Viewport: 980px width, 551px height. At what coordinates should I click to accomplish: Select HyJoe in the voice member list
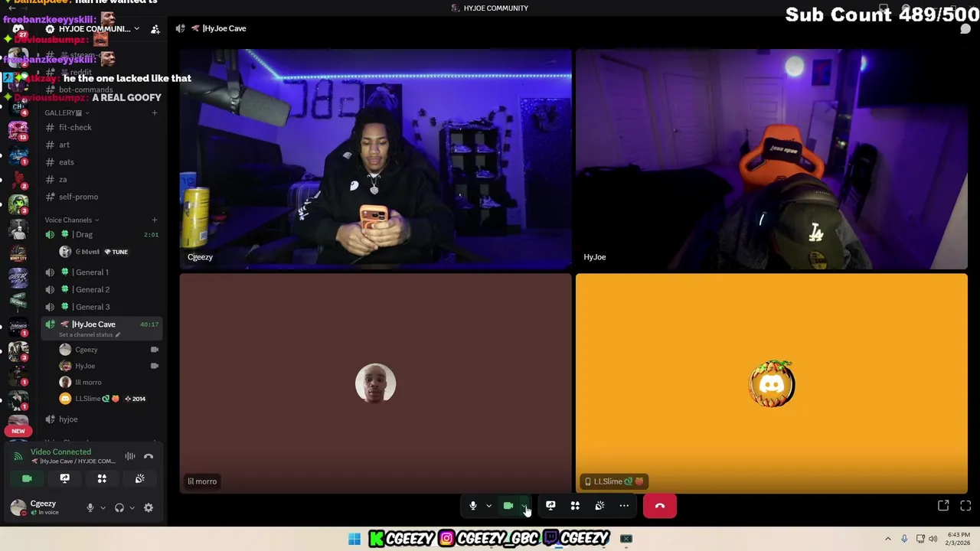point(109,366)
